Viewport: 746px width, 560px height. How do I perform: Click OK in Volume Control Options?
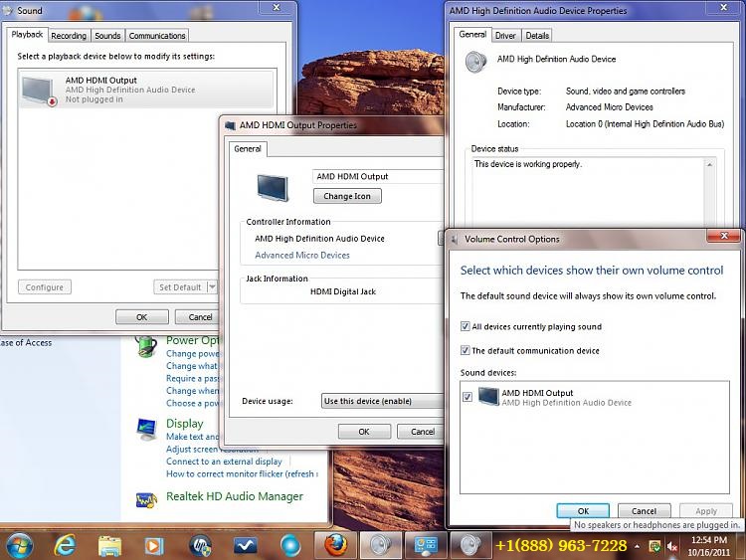pos(583,511)
